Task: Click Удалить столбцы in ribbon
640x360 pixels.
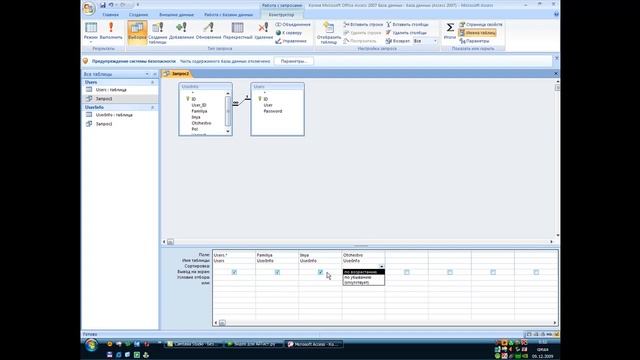Action: pyautogui.click(x=407, y=33)
